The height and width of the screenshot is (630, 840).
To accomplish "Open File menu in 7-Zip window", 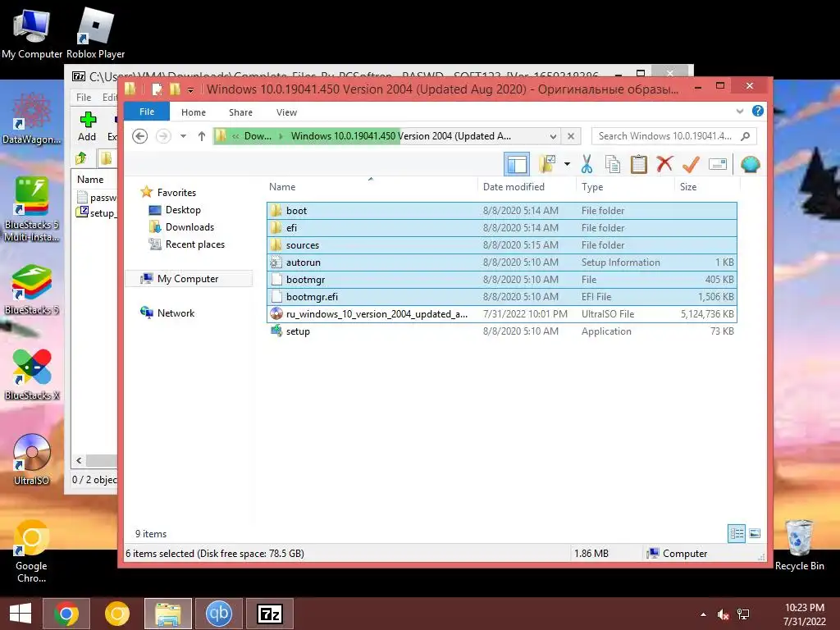I will click(x=84, y=97).
